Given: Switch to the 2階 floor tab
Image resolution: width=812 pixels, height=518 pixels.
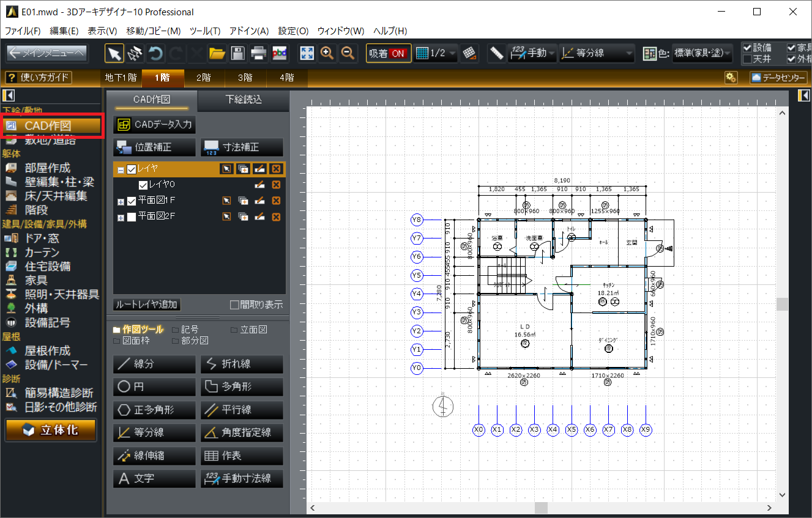Looking at the screenshot, I should tap(203, 78).
